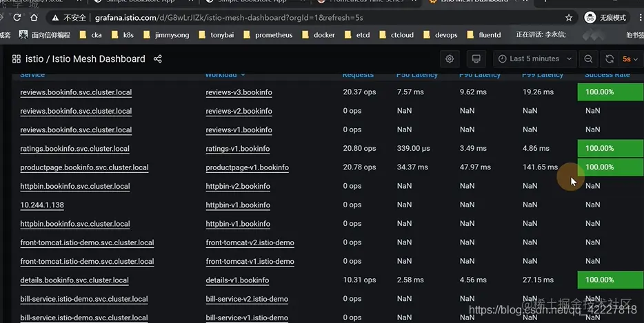Open the Grafana dashboards grid icon

[17, 59]
